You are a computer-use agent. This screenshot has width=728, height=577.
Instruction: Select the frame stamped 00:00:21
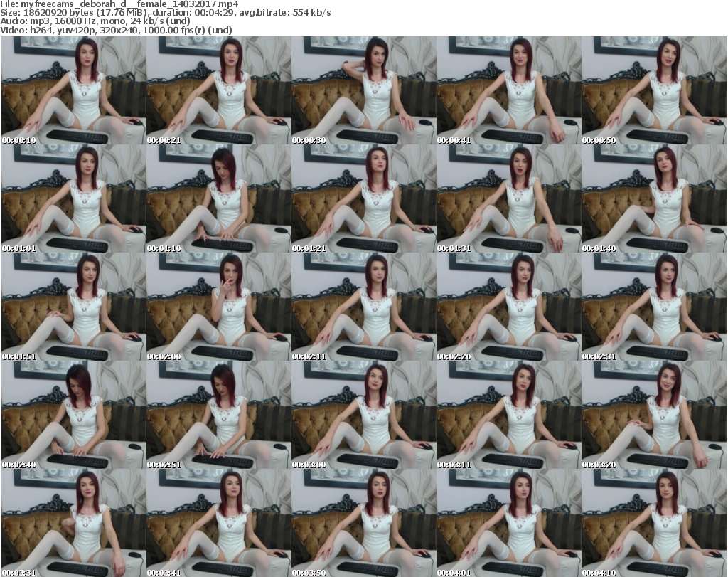click(219, 90)
